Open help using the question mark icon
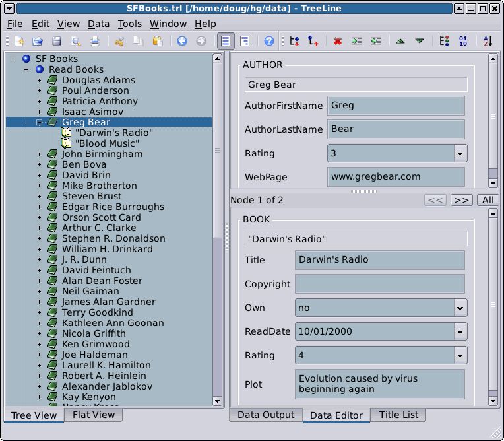This screenshot has width=504, height=441. (x=269, y=41)
